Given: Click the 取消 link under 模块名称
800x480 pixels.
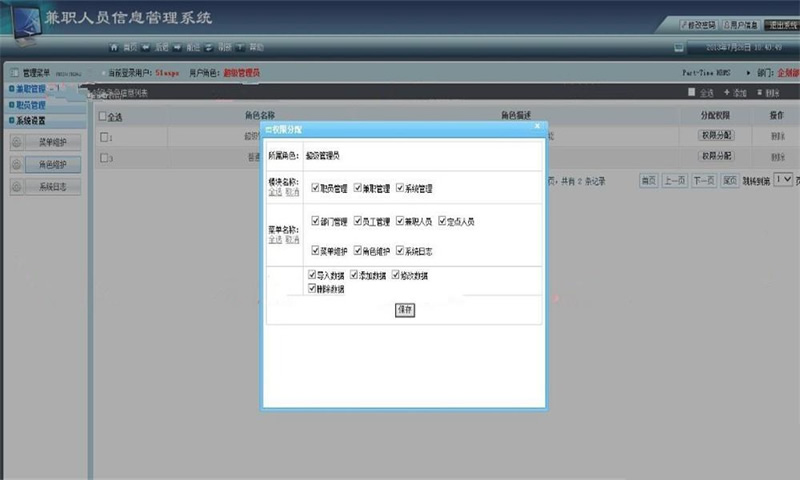Looking at the screenshot, I should [292, 192].
